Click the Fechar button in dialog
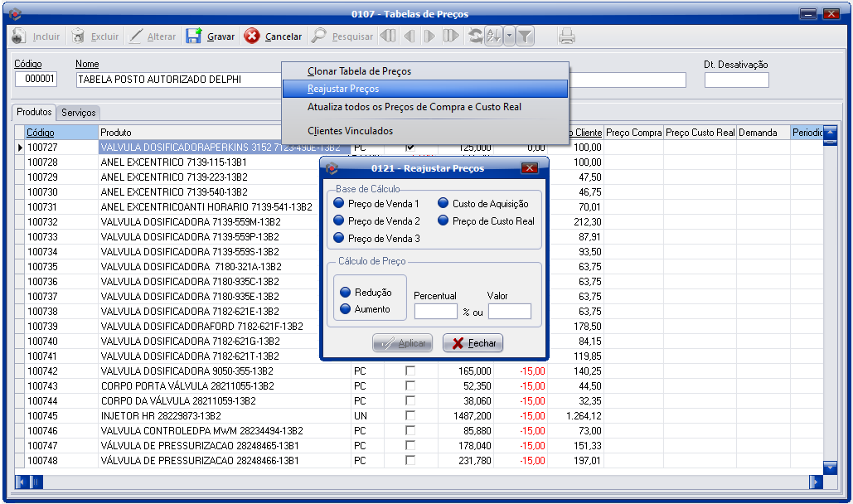The height and width of the screenshot is (504, 853). coord(473,343)
